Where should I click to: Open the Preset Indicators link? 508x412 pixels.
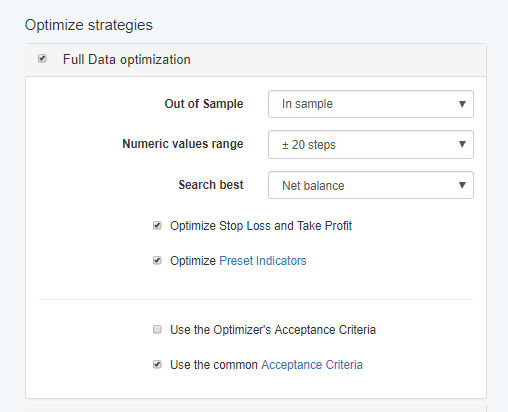click(x=263, y=261)
